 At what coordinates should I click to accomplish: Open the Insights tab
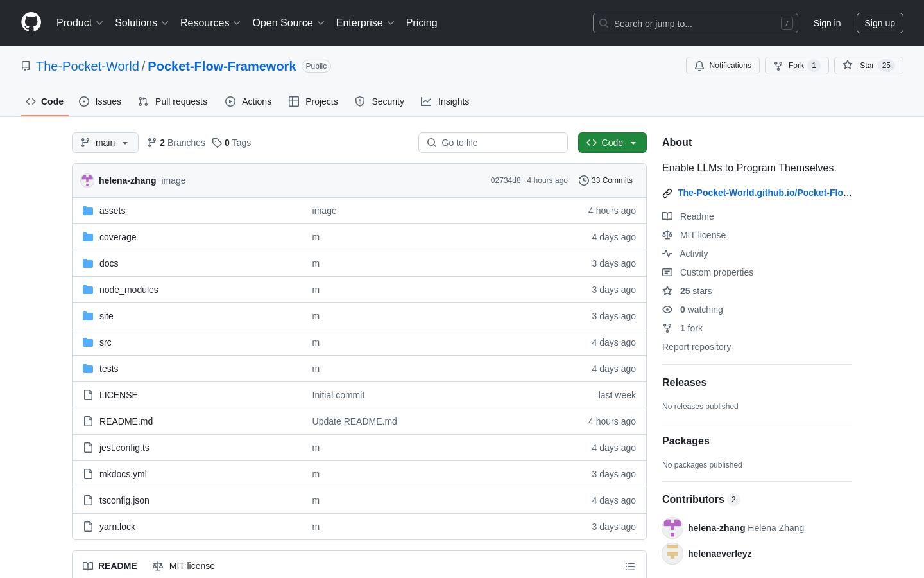point(445,101)
